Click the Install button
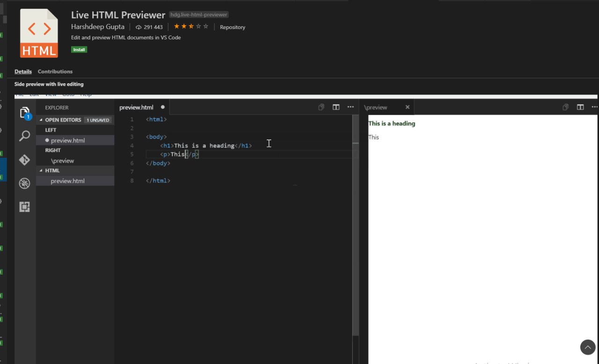The width and height of the screenshot is (599, 364). point(79,50)
